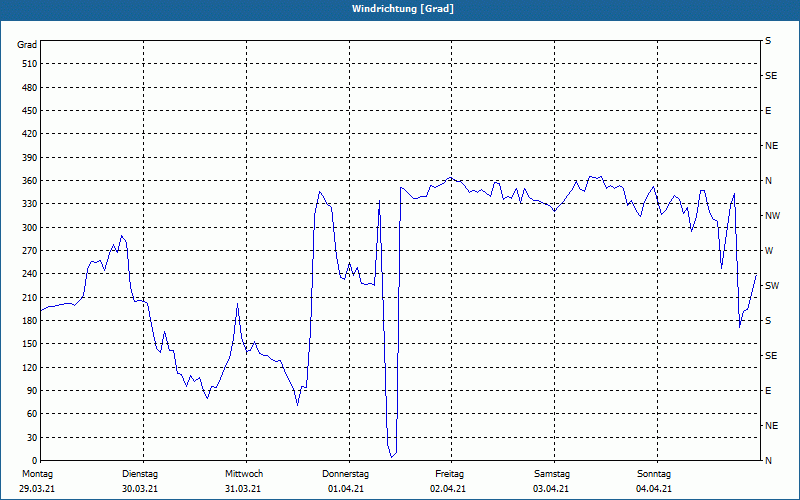Image resolution: width=800 pixels, height=500 pixels.
Task: Click the 'E' compass label at 90
Action: pos(768,391)
